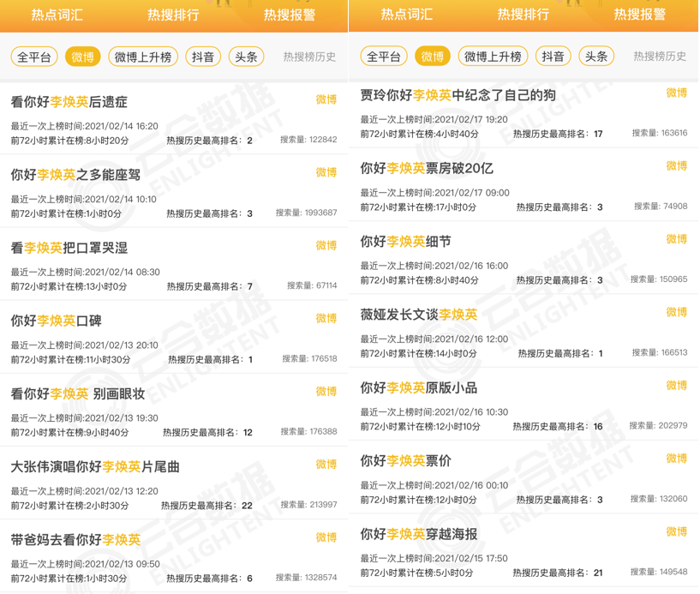Viewport: 700px width, 594px height.
Task: Open 热搜榜历史 link in left panel
Action: coord(309,57)
